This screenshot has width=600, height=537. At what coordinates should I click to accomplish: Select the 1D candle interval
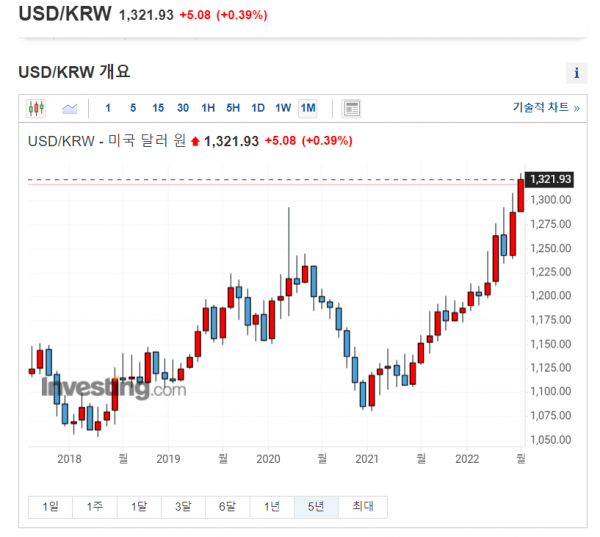click(x=258, y=108)
